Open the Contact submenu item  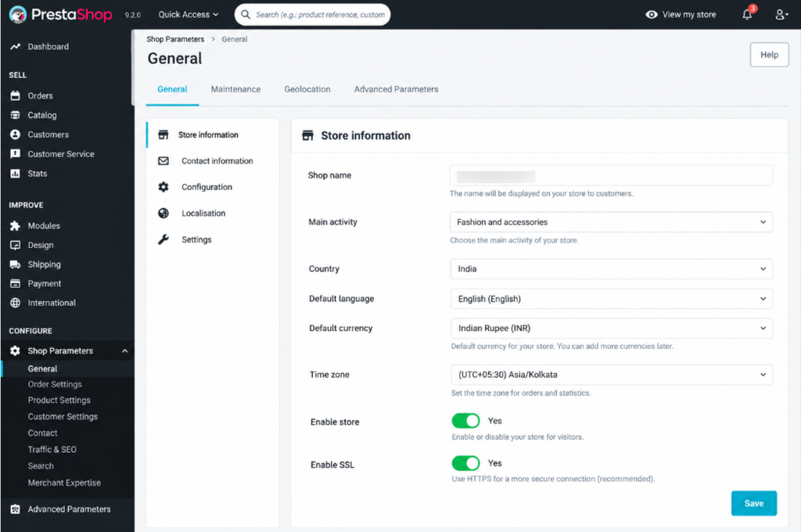click(42, 433)
